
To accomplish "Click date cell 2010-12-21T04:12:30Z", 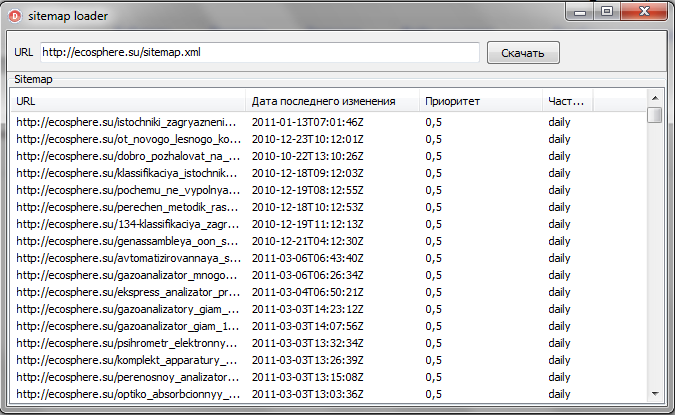I will click(x=307, y=241).
